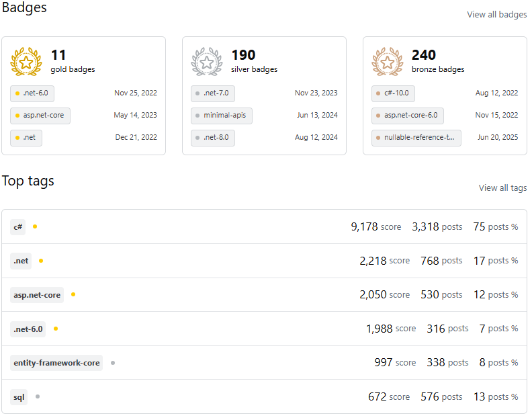Viewport: 532px width, 420px height.
Task: Select the .net tag in Top tags
Action: pos(21,261)
